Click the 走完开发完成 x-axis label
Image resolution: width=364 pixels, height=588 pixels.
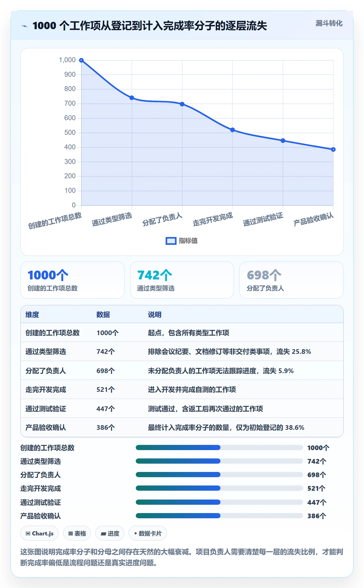pos(213,219)
